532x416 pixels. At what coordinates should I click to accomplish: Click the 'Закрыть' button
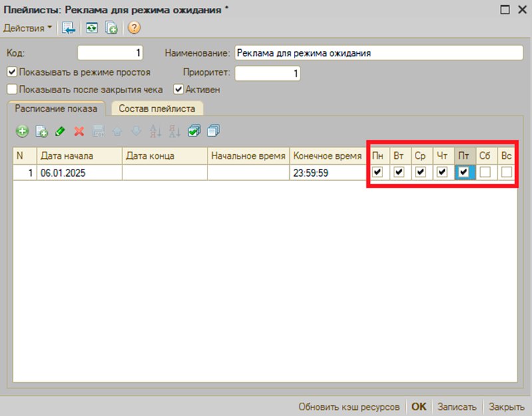(506, 407)
